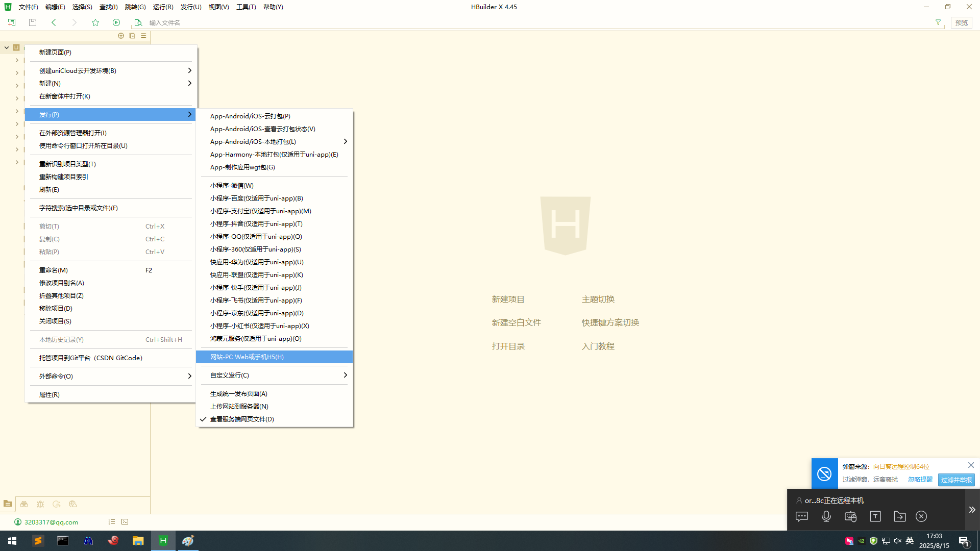The width and height of the screenshot is (980, 551).
Task: Select App-Android/iOS-云打包(P)
Action: tap(275, 116)
